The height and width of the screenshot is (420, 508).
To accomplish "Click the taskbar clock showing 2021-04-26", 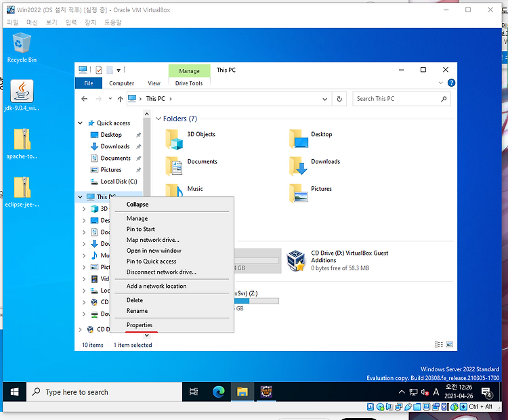I will click(459, 392).
